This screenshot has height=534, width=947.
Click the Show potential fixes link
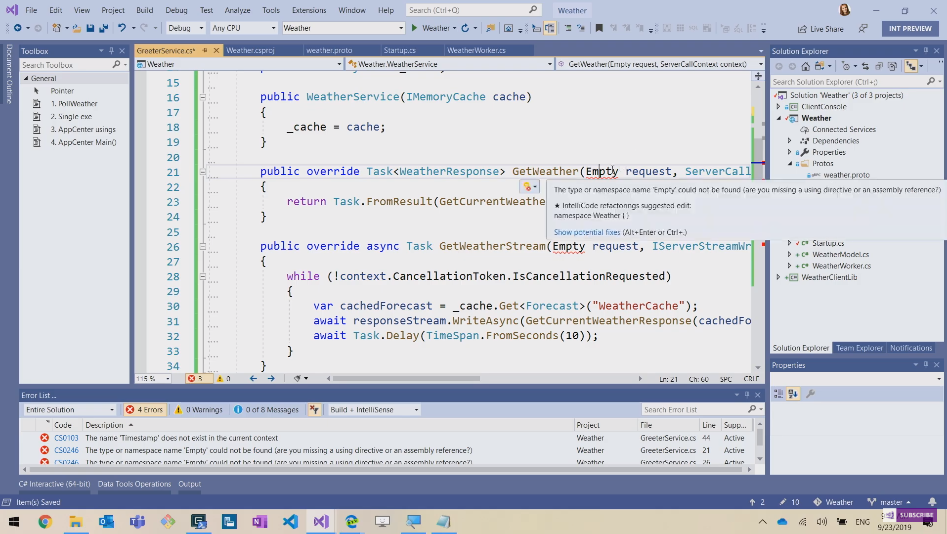tap(587, 231)
